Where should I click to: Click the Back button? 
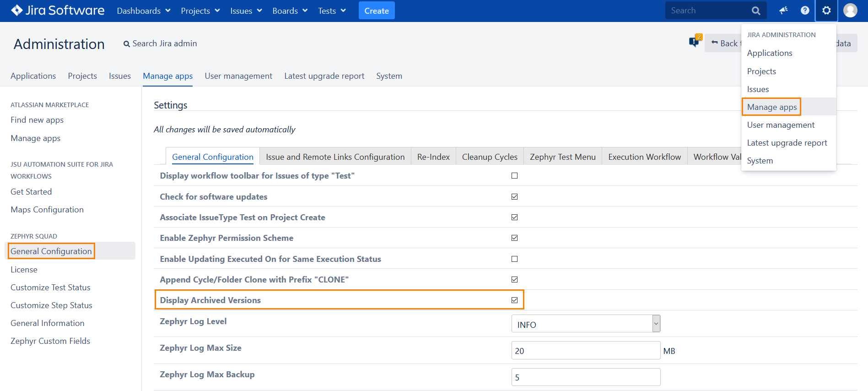(723, 43)
